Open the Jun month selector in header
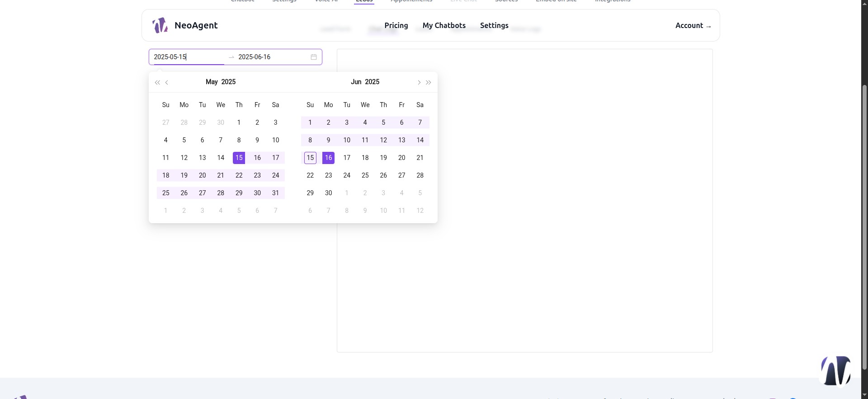868x399 pixels. [x=356, y=82]
